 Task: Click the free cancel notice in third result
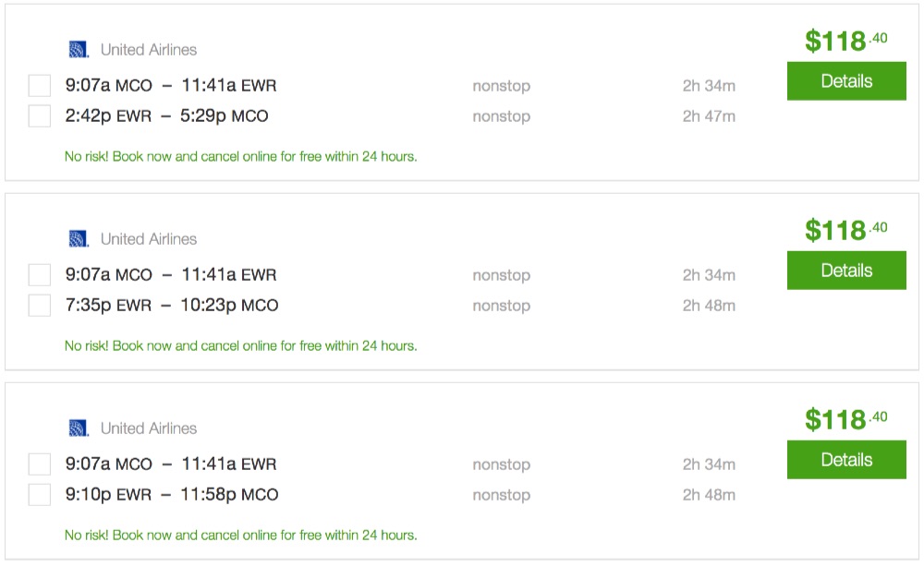click(240, 536)
